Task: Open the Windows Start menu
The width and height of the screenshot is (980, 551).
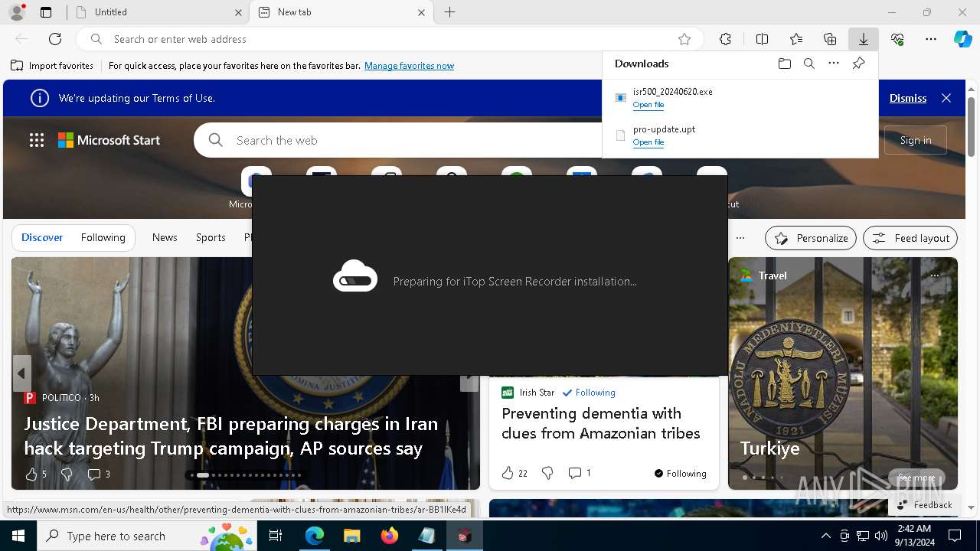Action: [18, 536]
